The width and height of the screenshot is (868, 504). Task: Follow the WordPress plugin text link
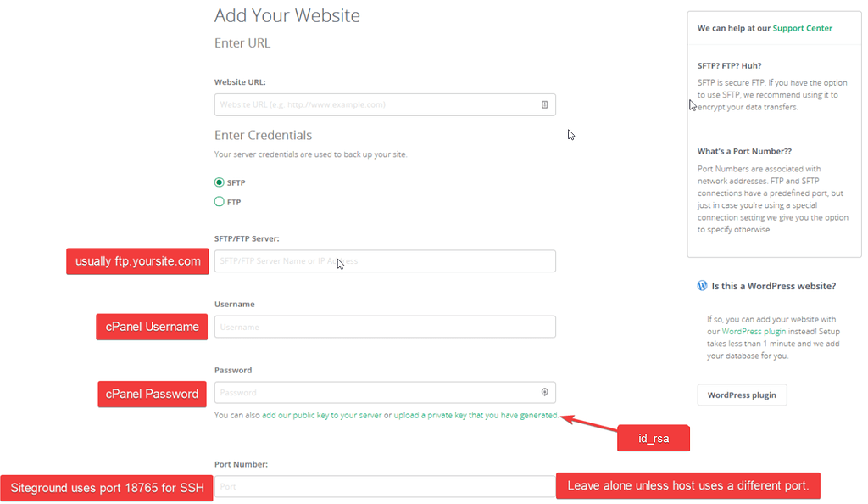[x=754, y=331]
